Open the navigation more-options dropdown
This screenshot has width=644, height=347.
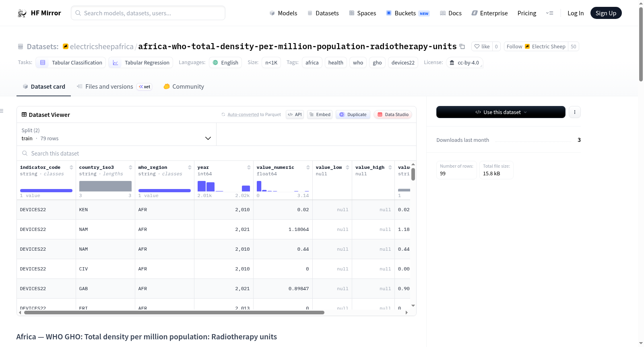pos(549,13)
